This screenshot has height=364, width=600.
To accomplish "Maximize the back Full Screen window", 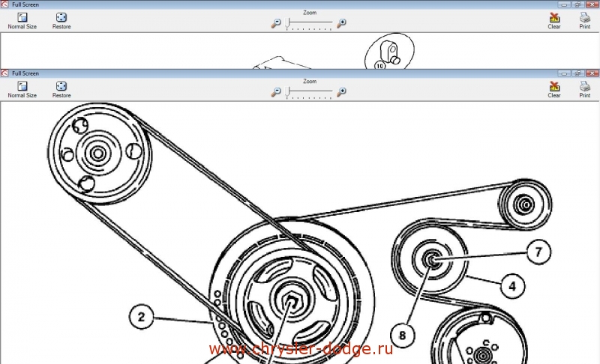I will [x=577, y=4].
